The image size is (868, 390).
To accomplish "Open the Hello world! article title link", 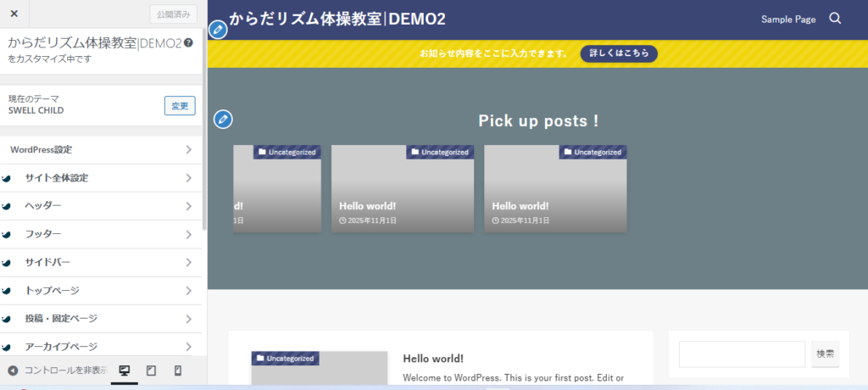I will (x=433, y=359).
